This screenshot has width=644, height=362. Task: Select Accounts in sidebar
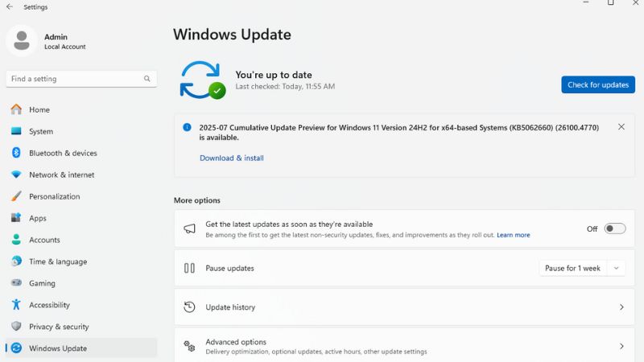click(x=81, y=240)
